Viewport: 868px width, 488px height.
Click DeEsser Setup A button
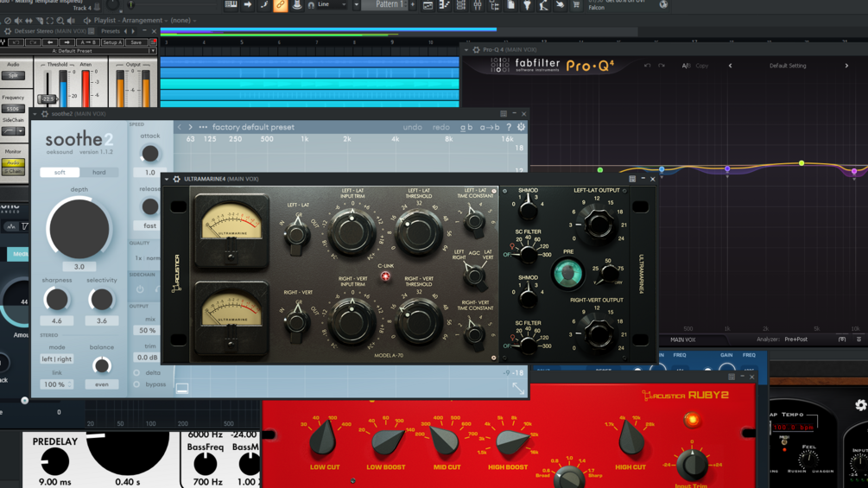pyautogui.click(x=112, y=42)
